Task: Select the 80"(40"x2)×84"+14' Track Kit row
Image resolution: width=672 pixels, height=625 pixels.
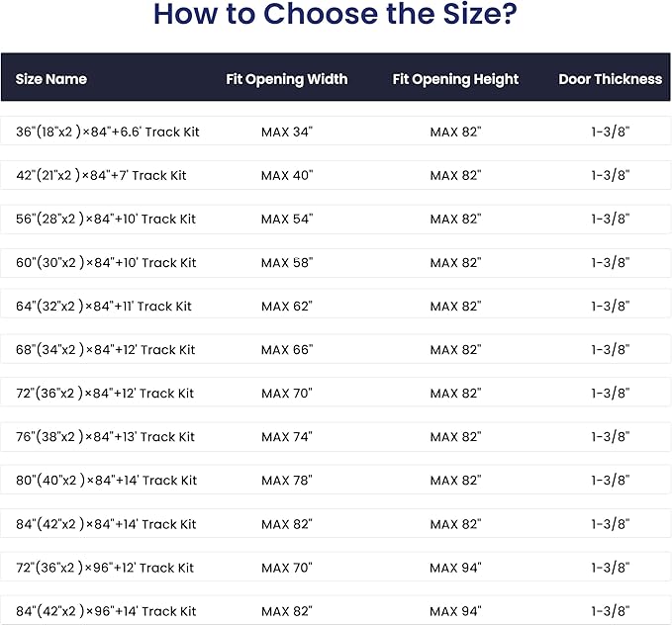Action: (336, 481)
